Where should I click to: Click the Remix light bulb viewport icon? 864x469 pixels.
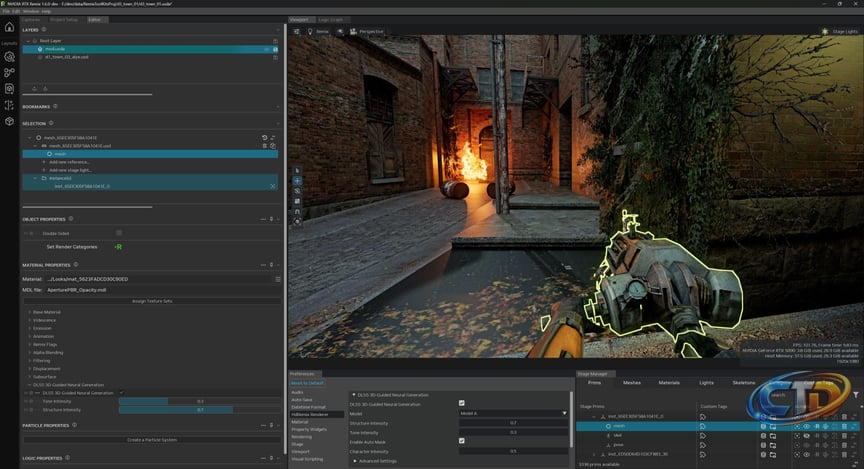pyautogui.click(x=310, y=31)
